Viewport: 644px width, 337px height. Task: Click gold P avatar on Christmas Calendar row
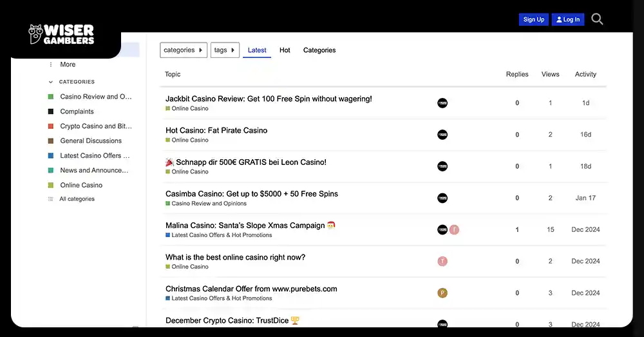coord(442,293)
